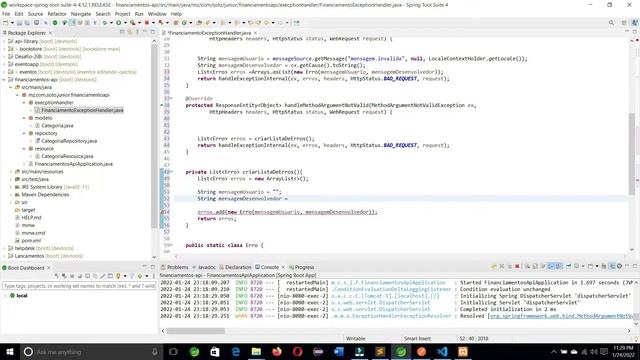This screenshot has width=640, height=360.
Task: Open the Windows Start menu
Action: 10,351
